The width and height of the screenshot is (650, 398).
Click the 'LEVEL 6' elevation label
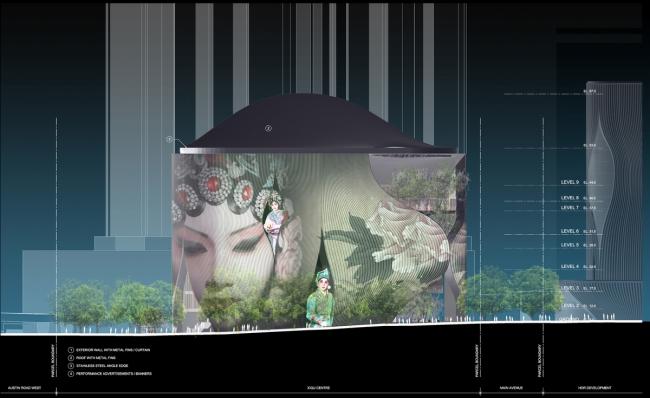[x=570, y=231]
